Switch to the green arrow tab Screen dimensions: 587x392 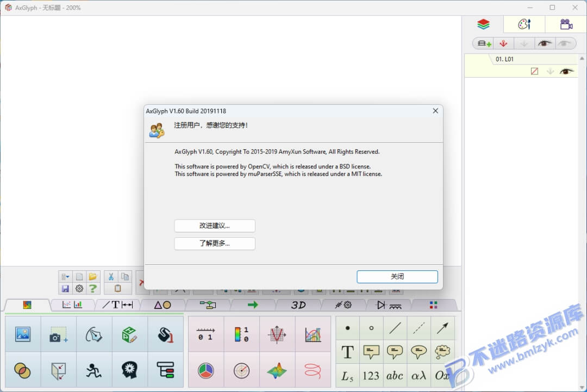click(253, 305)
